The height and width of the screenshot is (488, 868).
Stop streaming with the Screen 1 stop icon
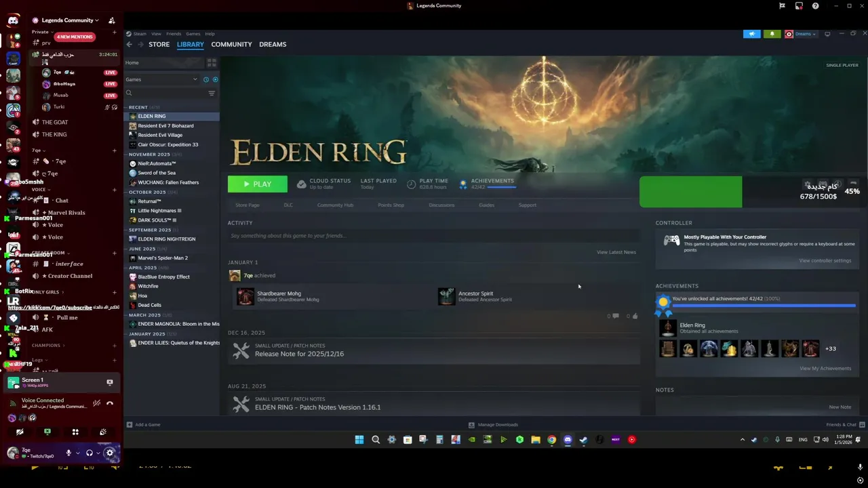(110, 382)
